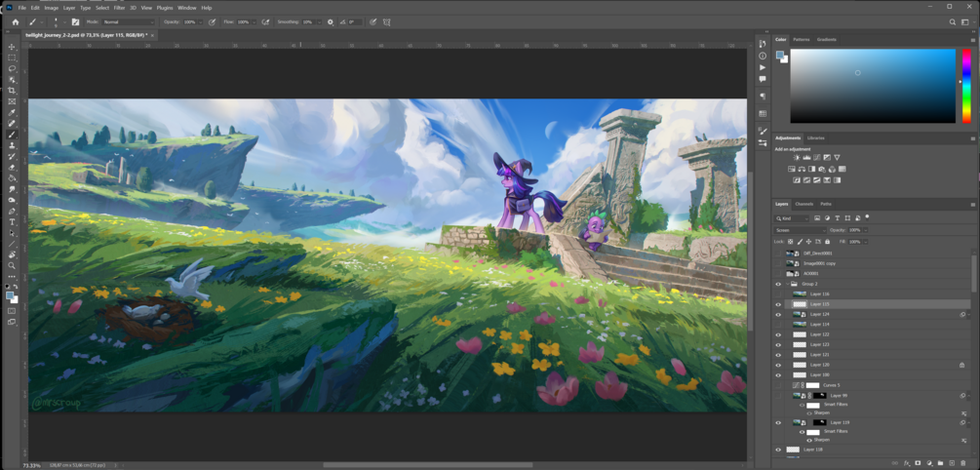Delete layer with the trash icon
The image size is (980, 470).
point(963,463)
